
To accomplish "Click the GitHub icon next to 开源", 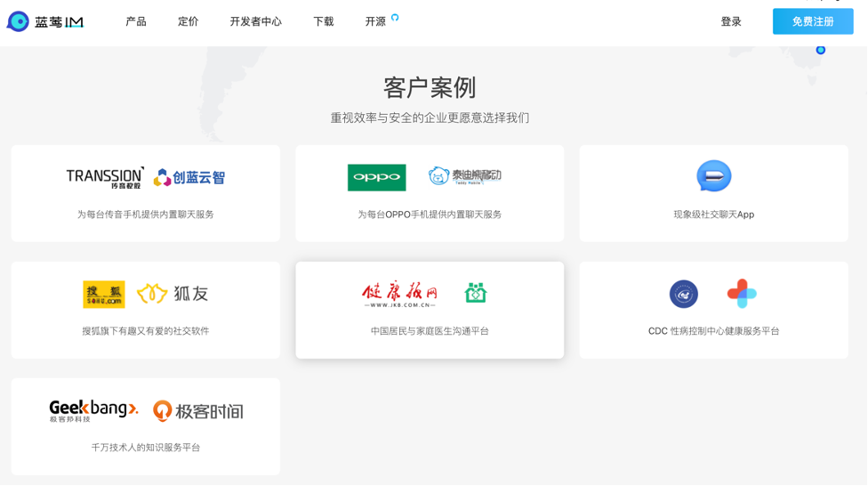I will click(395, 18).
